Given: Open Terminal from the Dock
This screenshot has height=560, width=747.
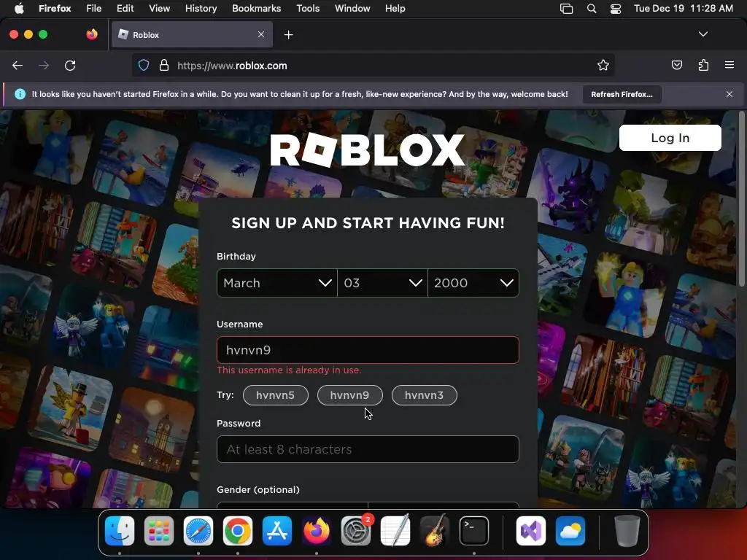Looking at the screenshot, I should pyautogui.click(x=474, y=531).
